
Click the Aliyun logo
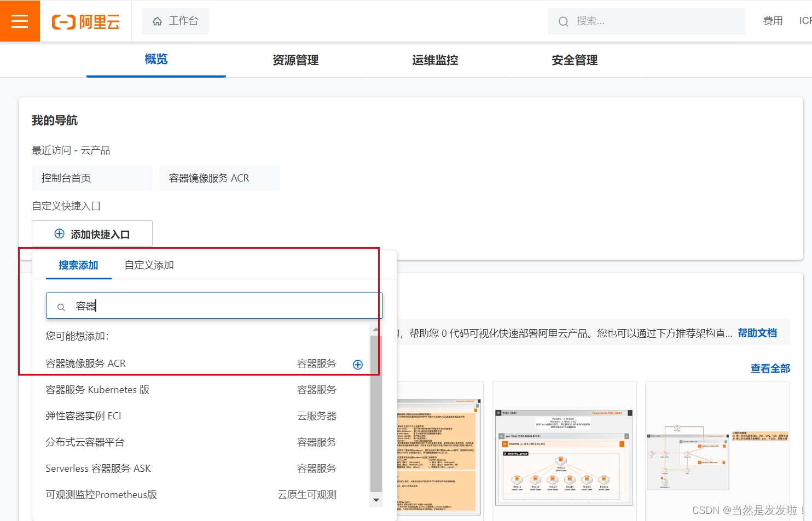tap(86, 22)
